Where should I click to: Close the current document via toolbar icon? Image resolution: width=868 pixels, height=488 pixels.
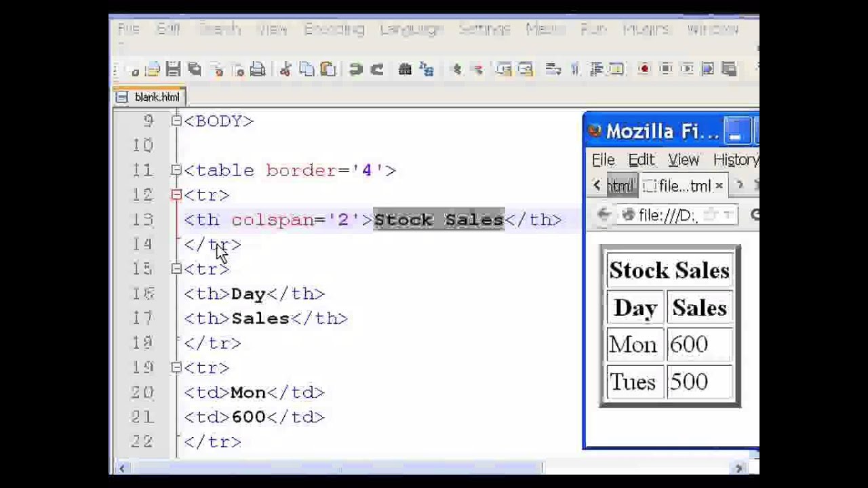[217, 69]
